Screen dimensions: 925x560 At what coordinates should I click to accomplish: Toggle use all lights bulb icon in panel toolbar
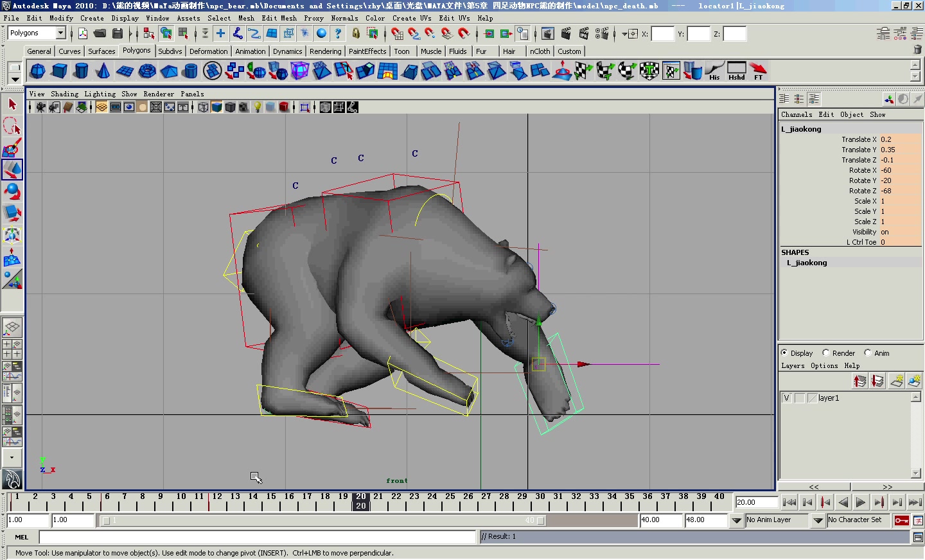258,107
